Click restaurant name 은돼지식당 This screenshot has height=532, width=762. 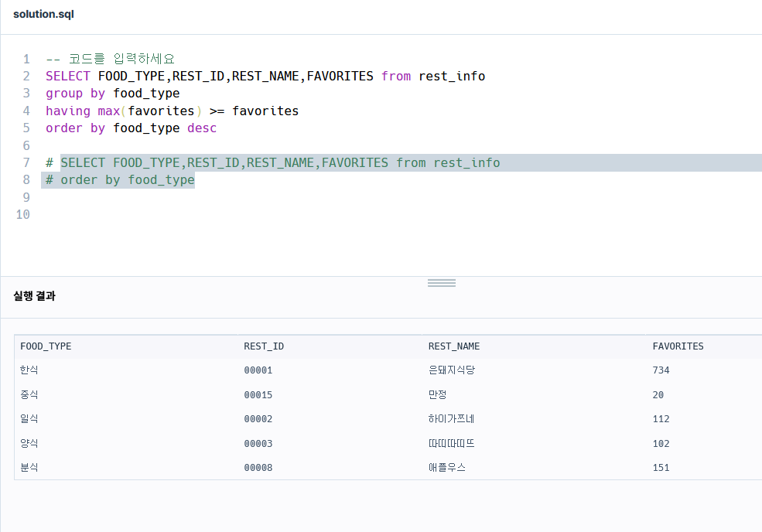(x=452, y=370)
